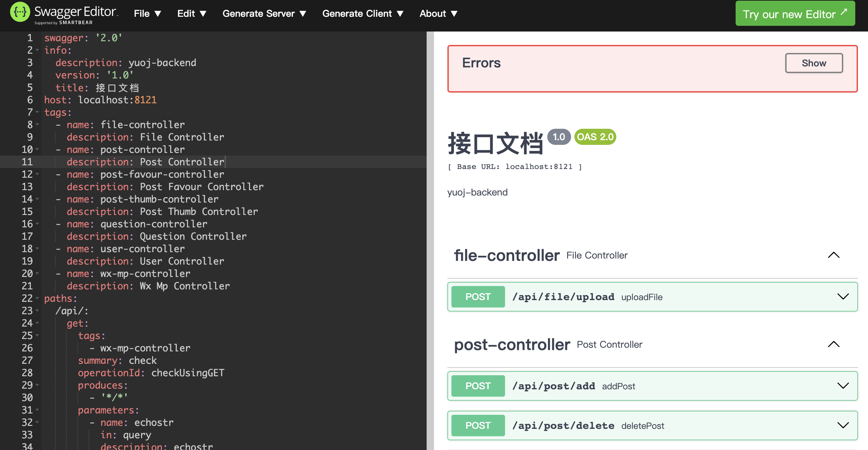The height and width of the screenshot is (450, 868).
Task: Fold the tags block at line 7
Action: (x=38, y=112)
